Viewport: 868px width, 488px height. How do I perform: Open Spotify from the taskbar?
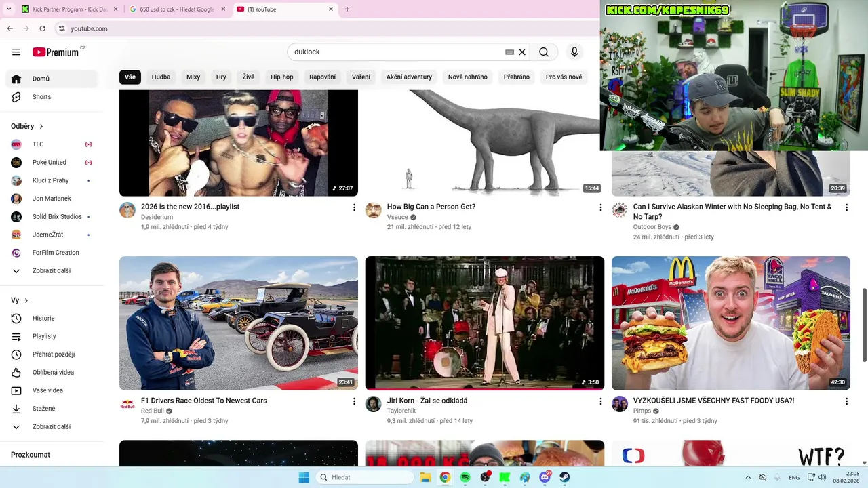tap(465, 477)
